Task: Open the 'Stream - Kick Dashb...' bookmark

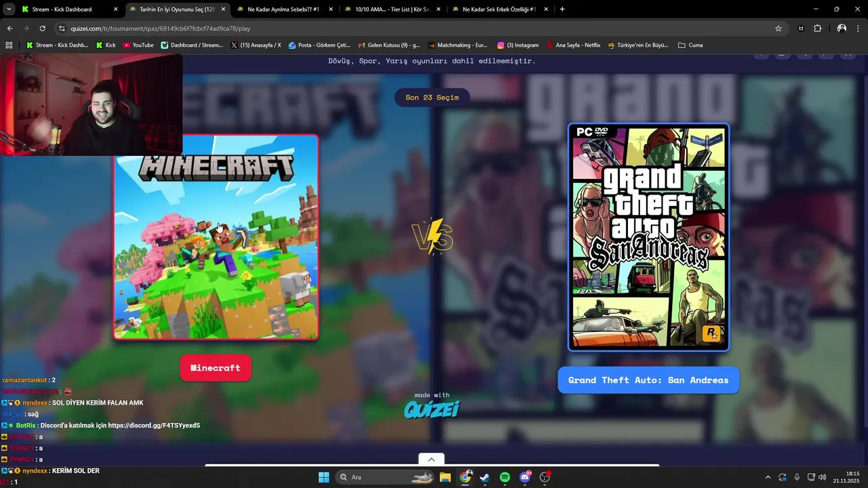Action: pos(57,45)
